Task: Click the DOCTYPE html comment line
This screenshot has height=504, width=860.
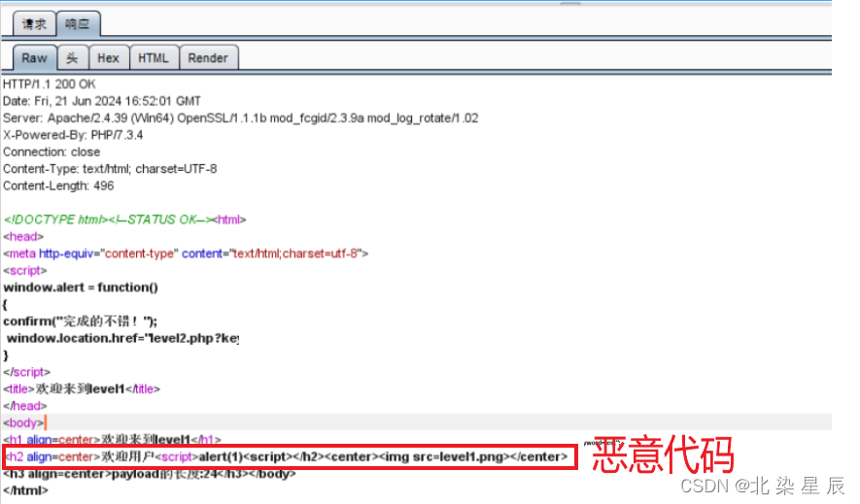Action: [125, 219]
